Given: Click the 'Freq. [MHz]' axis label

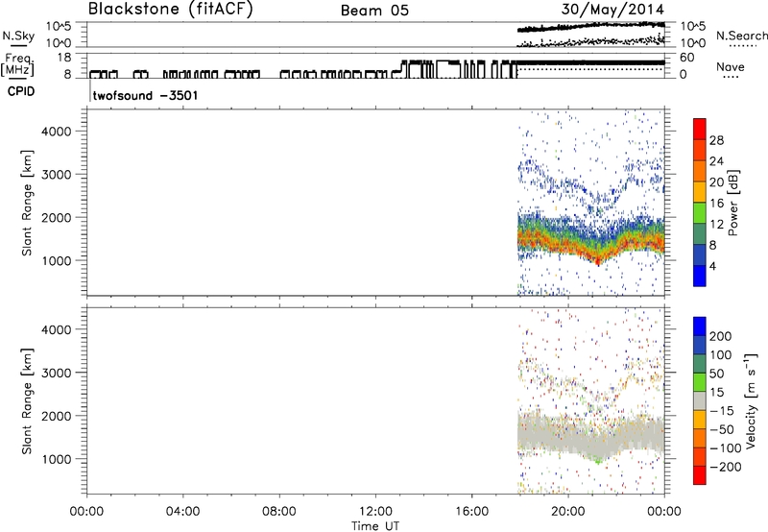Looking at the screenshot, I should [x=17, y=65].
